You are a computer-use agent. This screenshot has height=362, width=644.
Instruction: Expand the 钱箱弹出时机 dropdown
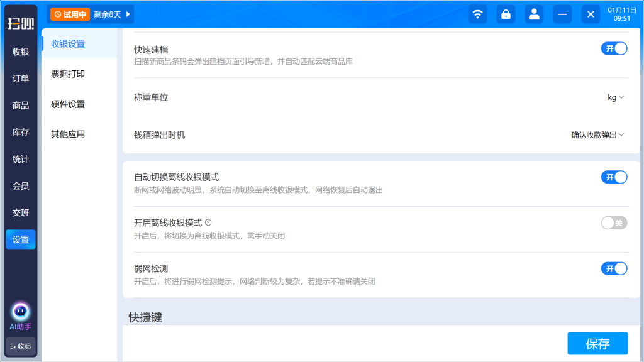(597, 134)
